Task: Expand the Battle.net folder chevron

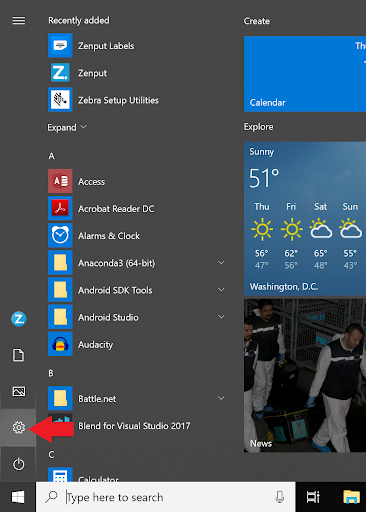Action: (x=221, y=398)
